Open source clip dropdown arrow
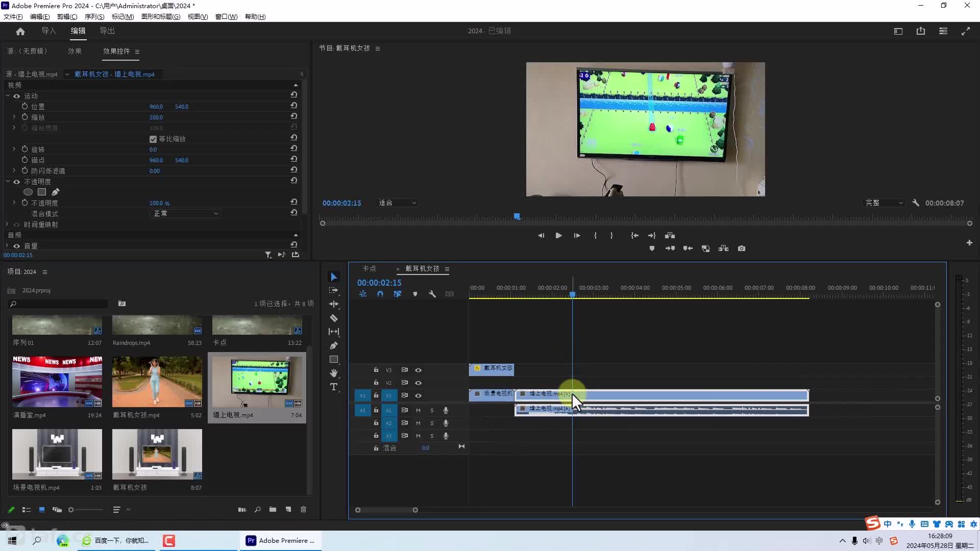The height and width of the screenshot is (551, 980). [x=67, y=74]
